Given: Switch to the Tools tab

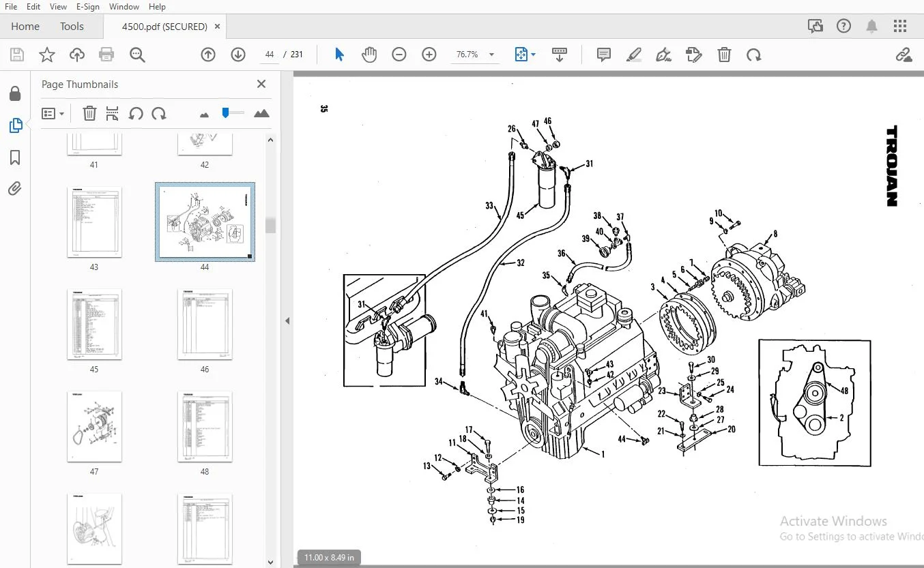Looking at the screenshot, I should coord(72,27).
